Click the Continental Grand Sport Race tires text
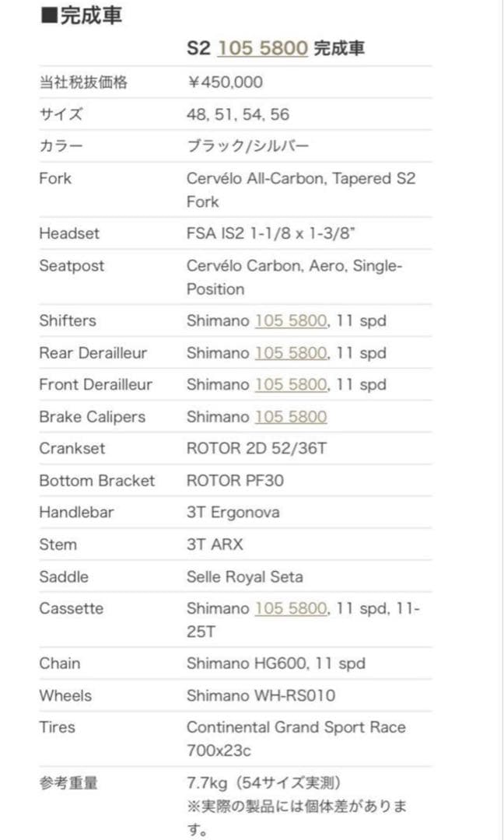 296,728
